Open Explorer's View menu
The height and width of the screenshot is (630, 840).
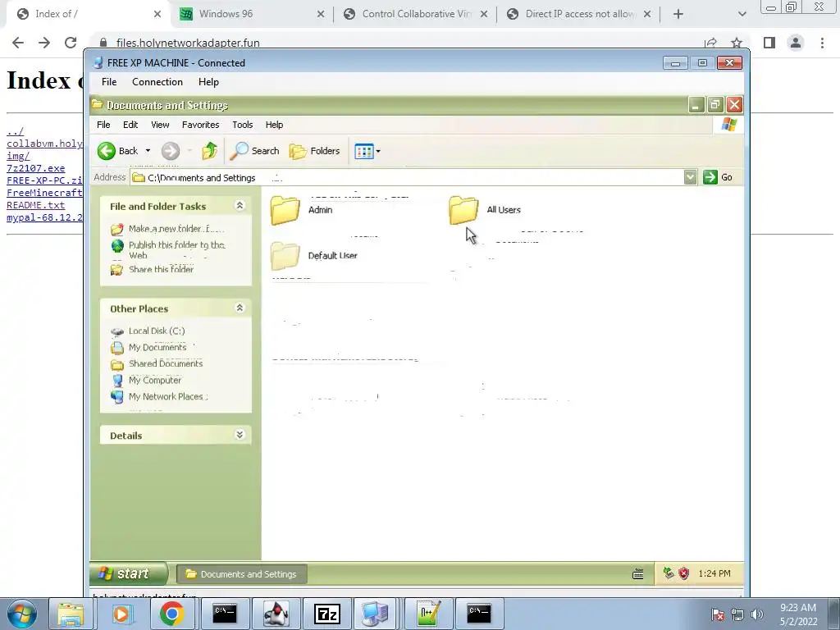[160, 125]
